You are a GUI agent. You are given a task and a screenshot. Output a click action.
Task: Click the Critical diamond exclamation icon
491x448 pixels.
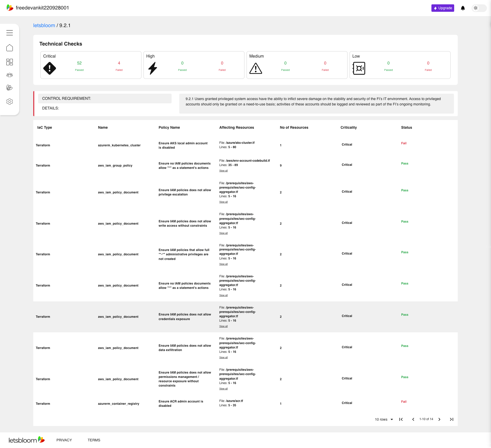[50, 68]
